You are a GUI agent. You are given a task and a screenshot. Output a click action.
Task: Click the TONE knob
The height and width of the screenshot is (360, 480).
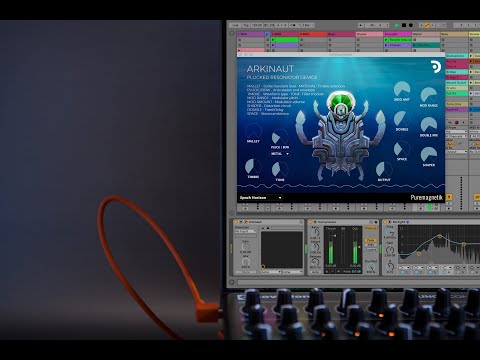[x=280, y=169]
